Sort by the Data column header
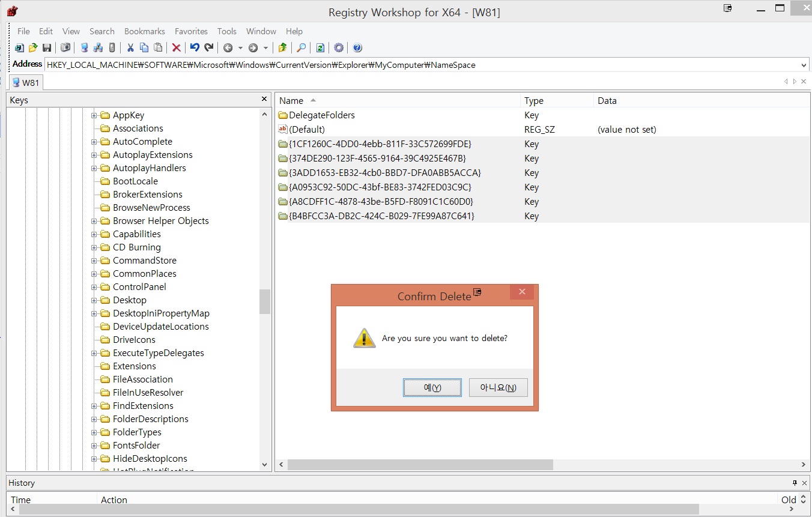The height and width of the screenshot is (517, 812). click(701, 100)
